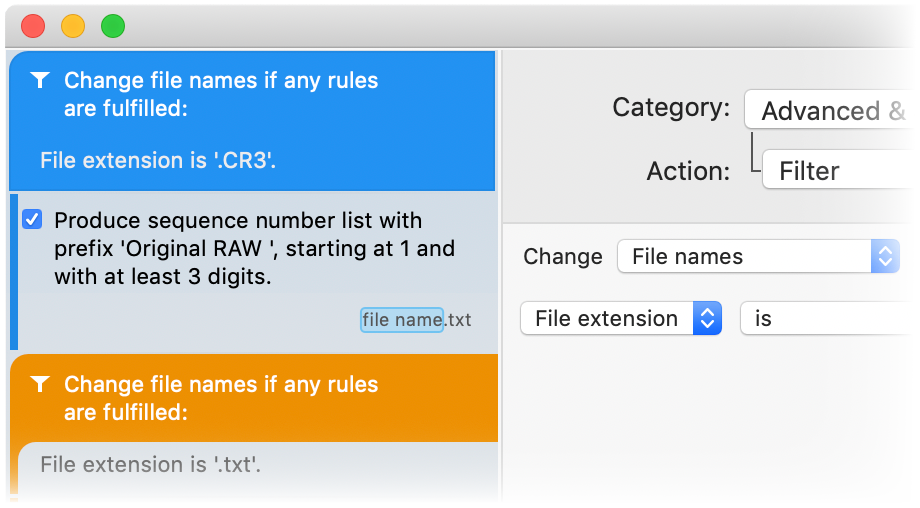Click the funnel icon on the orange filter step

[x=40, y=384]
